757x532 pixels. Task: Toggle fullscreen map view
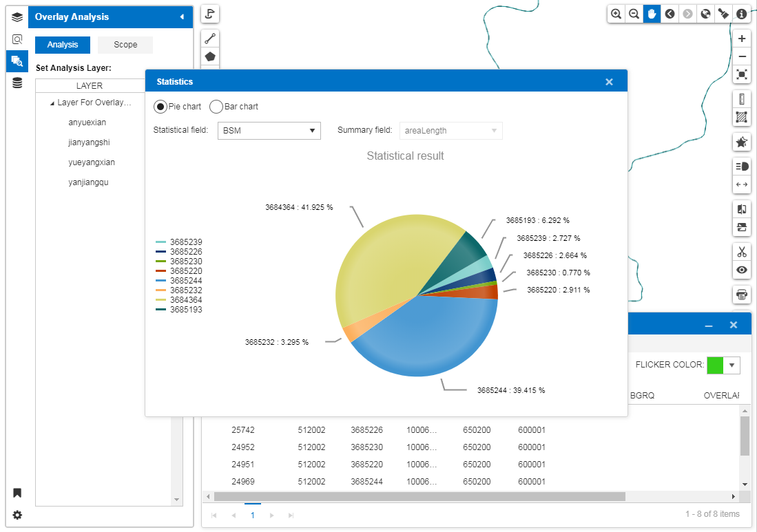click(x=742, y=74)
